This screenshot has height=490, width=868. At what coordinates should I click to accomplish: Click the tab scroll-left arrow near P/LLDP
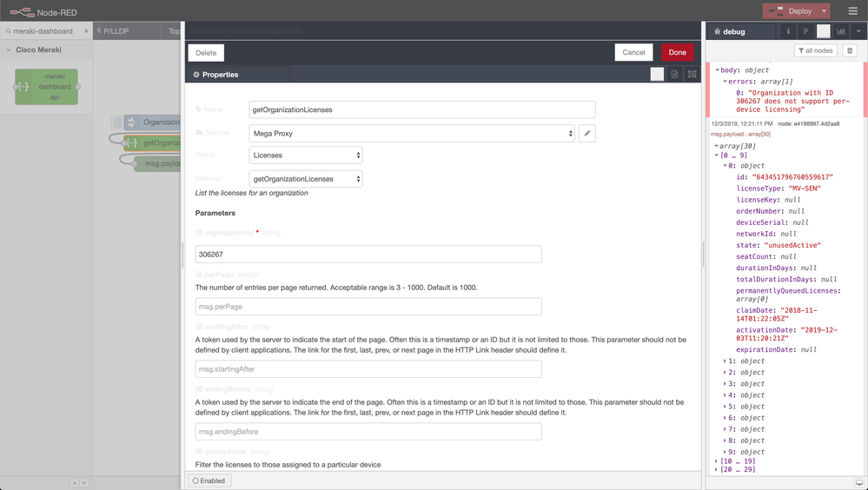click(98, 31)
